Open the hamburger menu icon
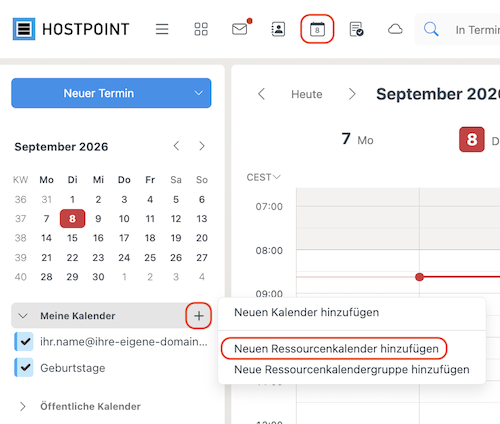Image resolution: width=500 pixels, height=424 pixels. (x=162, y=29)
